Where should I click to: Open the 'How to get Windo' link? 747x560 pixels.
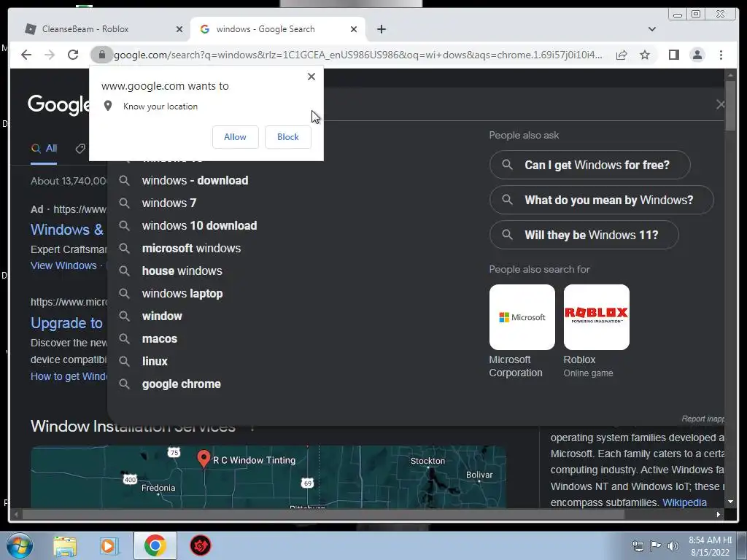69,376
